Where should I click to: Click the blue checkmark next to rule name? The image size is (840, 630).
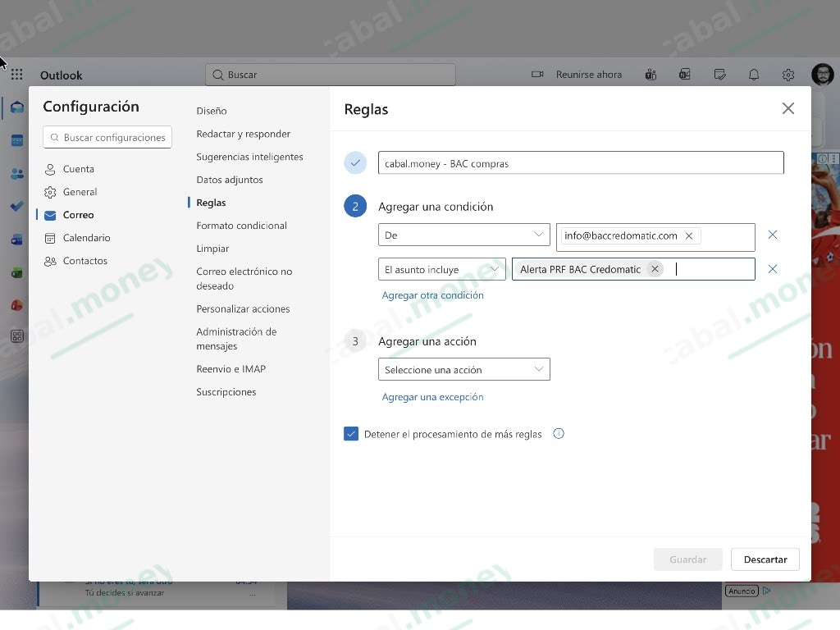(x=354, y=162)
